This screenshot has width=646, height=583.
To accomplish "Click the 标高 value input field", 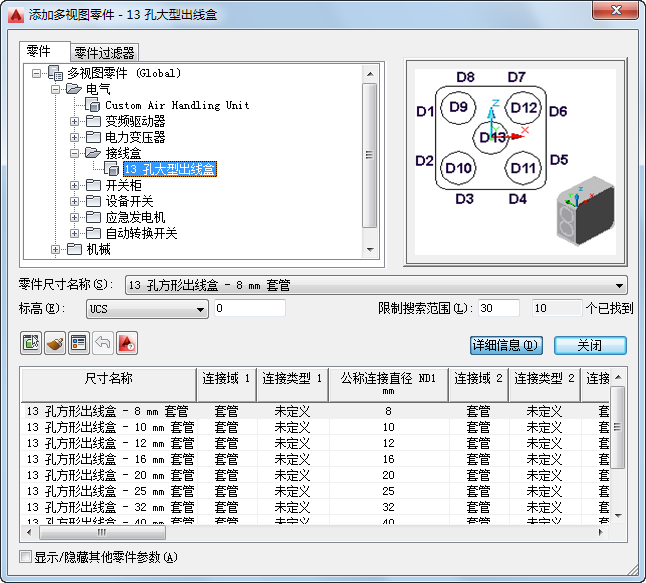I will (250, 308).
